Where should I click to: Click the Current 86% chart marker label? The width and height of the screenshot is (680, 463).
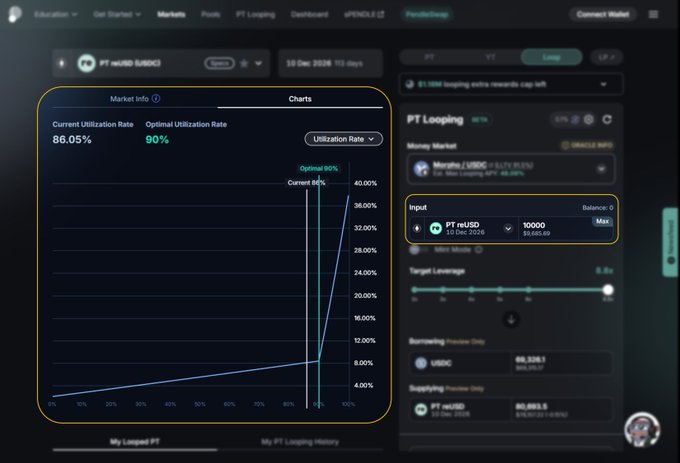(x=306, y=183)
